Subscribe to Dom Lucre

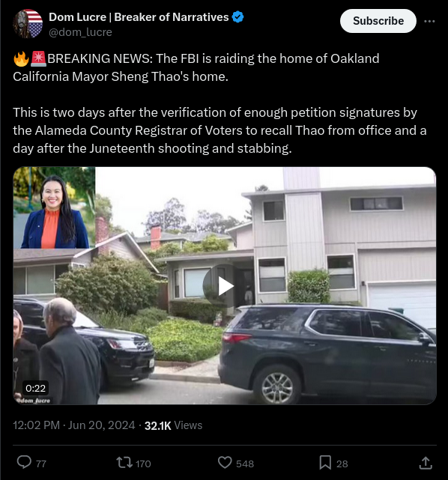tap(378, 21)
